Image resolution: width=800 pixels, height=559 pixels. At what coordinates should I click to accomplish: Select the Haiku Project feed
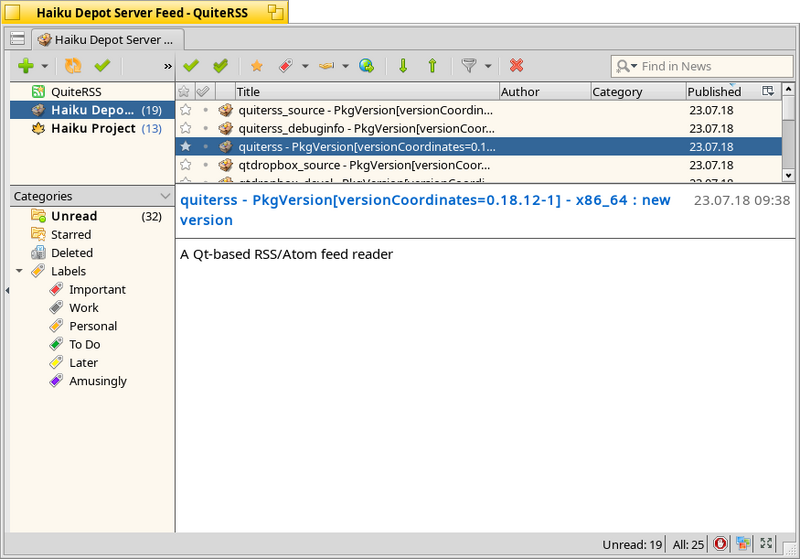click(92, 129)
